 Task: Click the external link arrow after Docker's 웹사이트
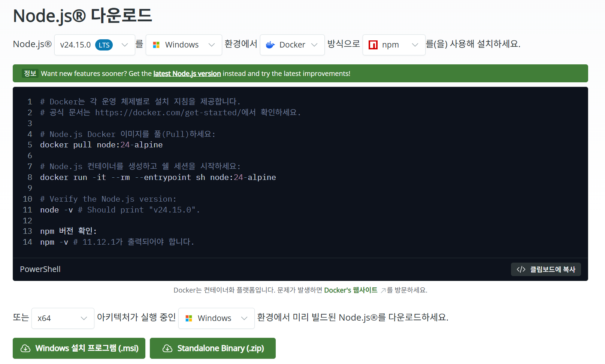pos(383,291)
